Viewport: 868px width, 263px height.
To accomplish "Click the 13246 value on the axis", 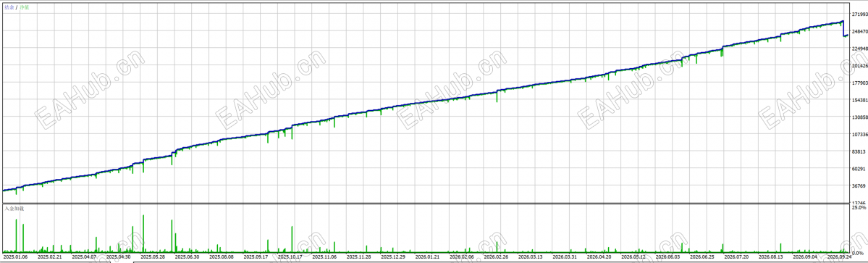I will 859,203.
